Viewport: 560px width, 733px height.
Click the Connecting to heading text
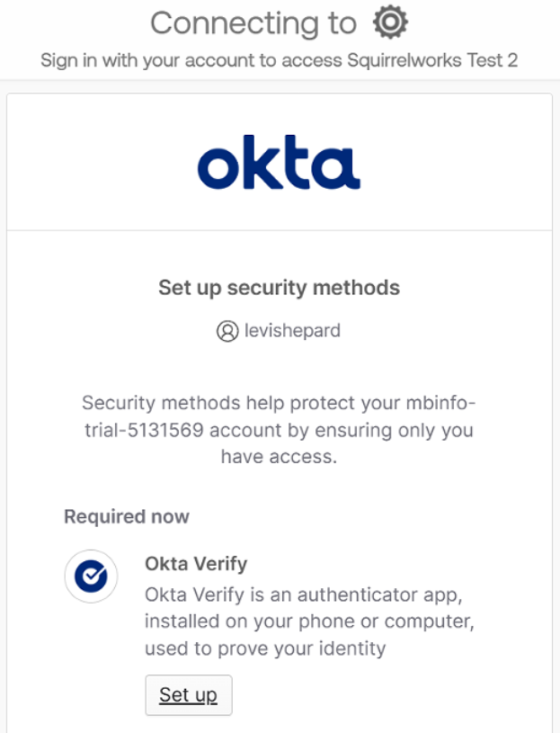pos(253,23)
